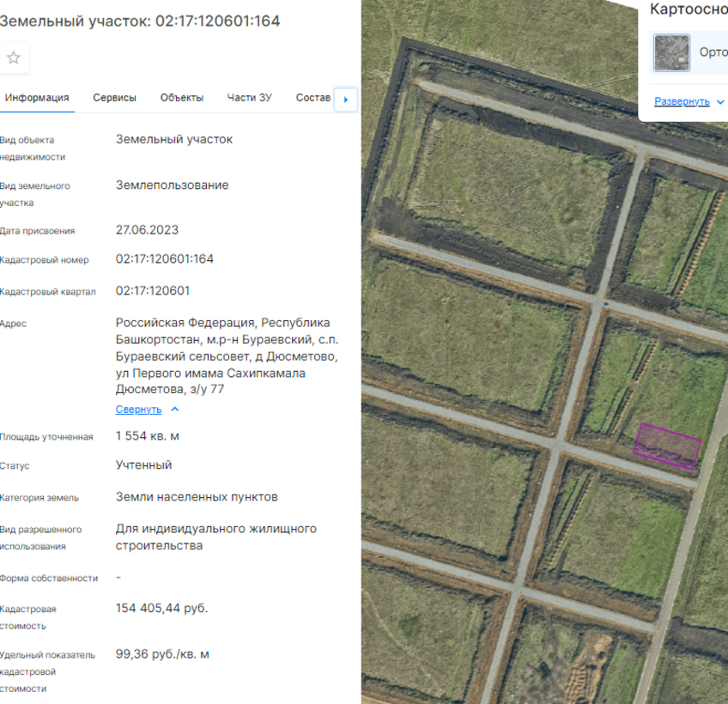
Task: Add parcel to favorites with star icon
Action: [14, 58]
